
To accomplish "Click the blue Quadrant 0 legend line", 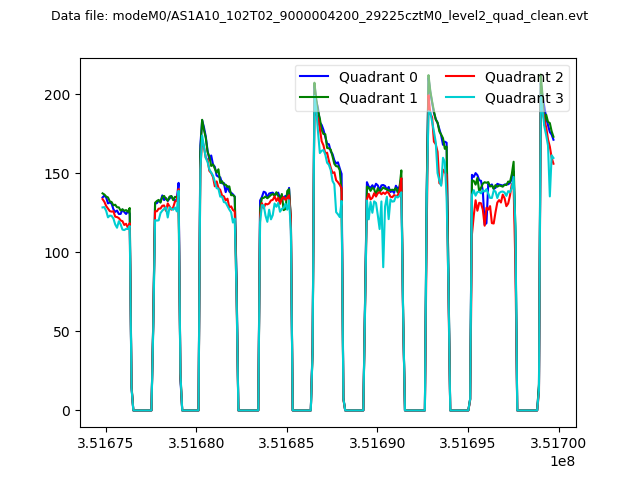I will coord(315,77).
